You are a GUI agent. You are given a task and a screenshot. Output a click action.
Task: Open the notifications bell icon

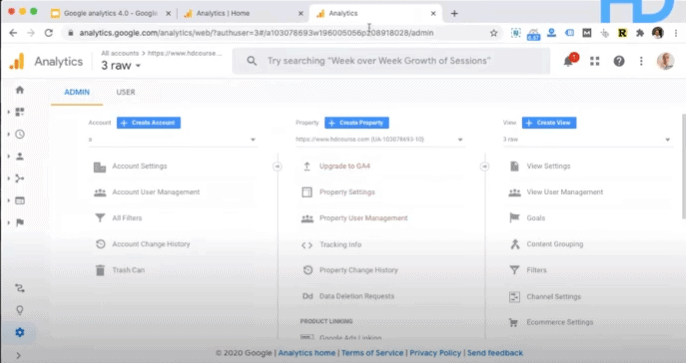[568, 61]
